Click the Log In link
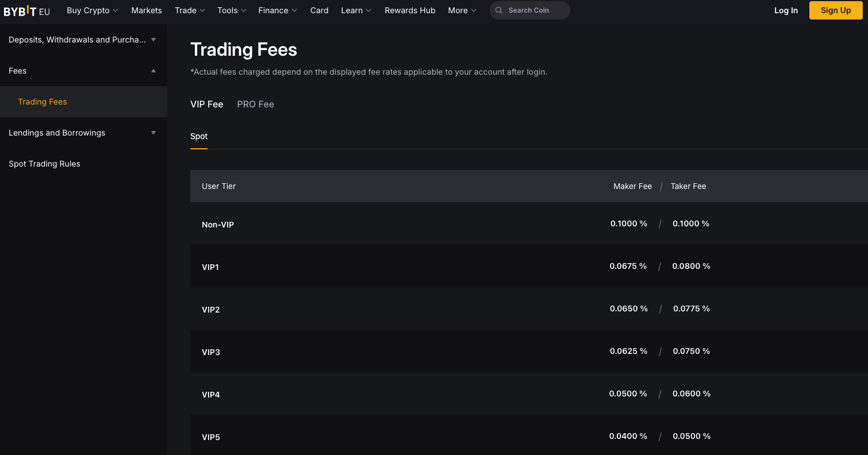868x455 pixels. [786, 10]
